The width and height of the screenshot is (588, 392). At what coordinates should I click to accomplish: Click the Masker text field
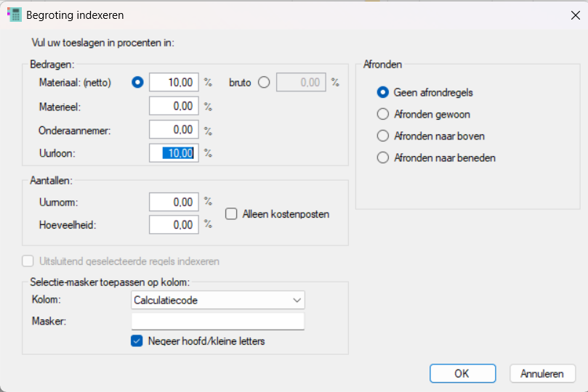coord(218,322)
